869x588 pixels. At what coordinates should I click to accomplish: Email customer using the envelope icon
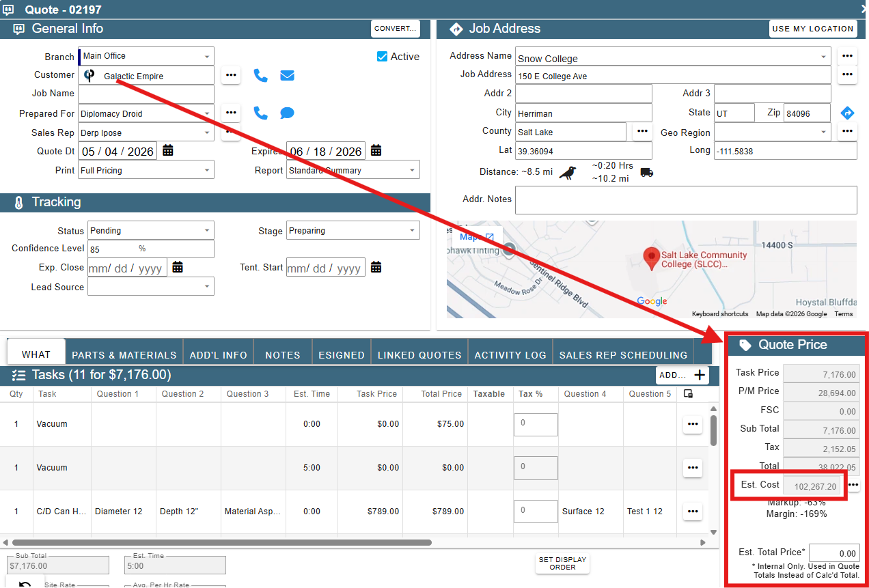point(287,75)
